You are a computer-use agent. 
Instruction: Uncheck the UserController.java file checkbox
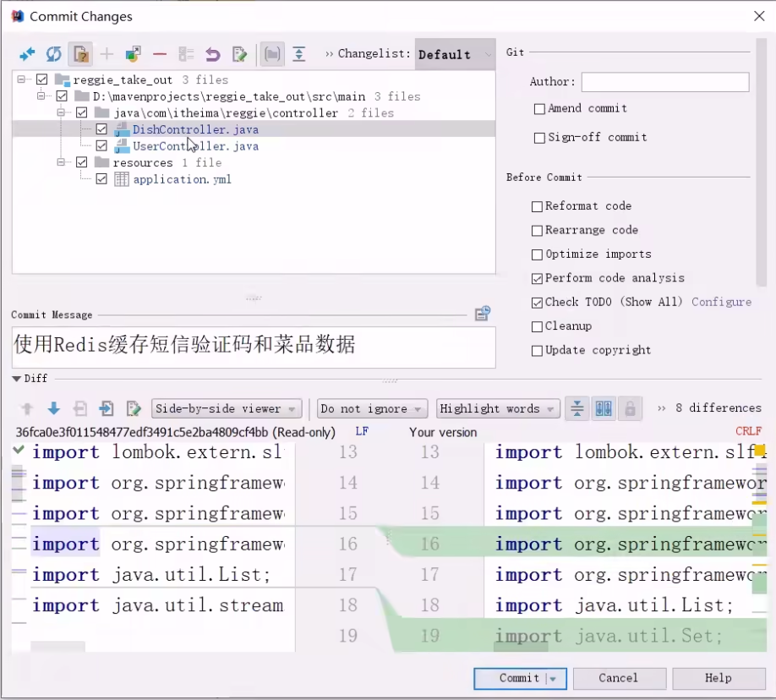[101, 146]
